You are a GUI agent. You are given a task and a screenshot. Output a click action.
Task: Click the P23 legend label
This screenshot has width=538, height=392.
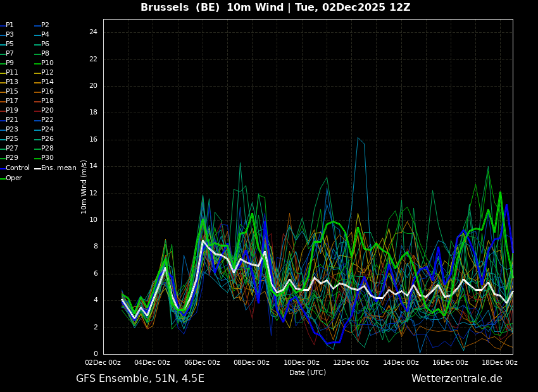pyautogui.click(x=11, y=129)
